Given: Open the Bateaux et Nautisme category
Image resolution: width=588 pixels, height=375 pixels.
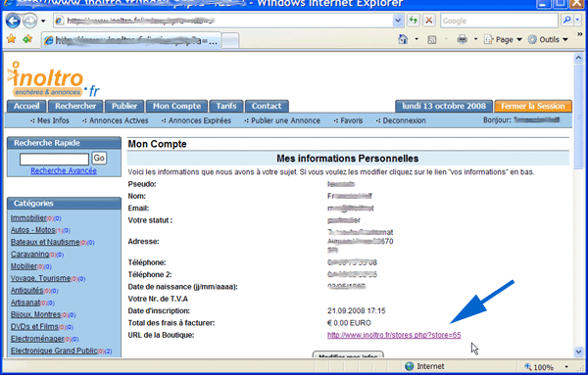Looking at the screenshot, I should (45, 242).
